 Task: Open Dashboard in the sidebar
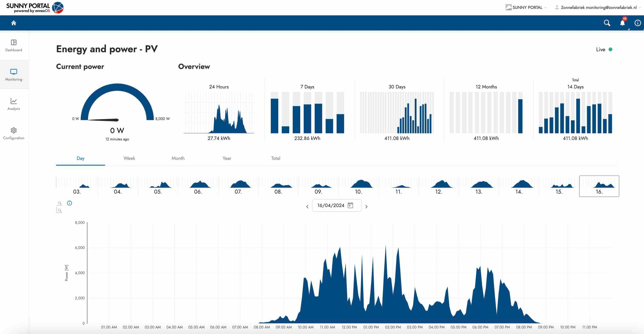point(14,45)
